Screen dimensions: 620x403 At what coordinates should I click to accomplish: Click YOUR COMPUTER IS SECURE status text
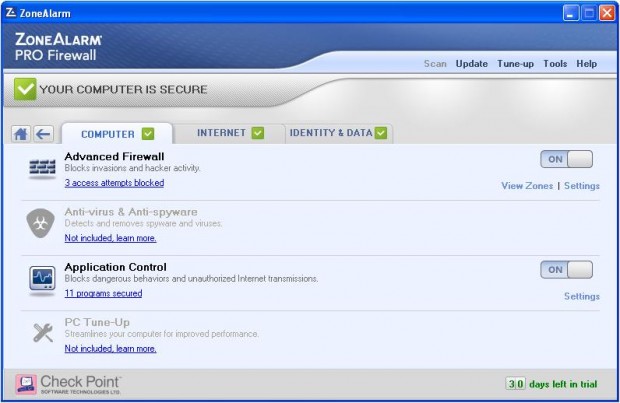[x=123, y=89]
